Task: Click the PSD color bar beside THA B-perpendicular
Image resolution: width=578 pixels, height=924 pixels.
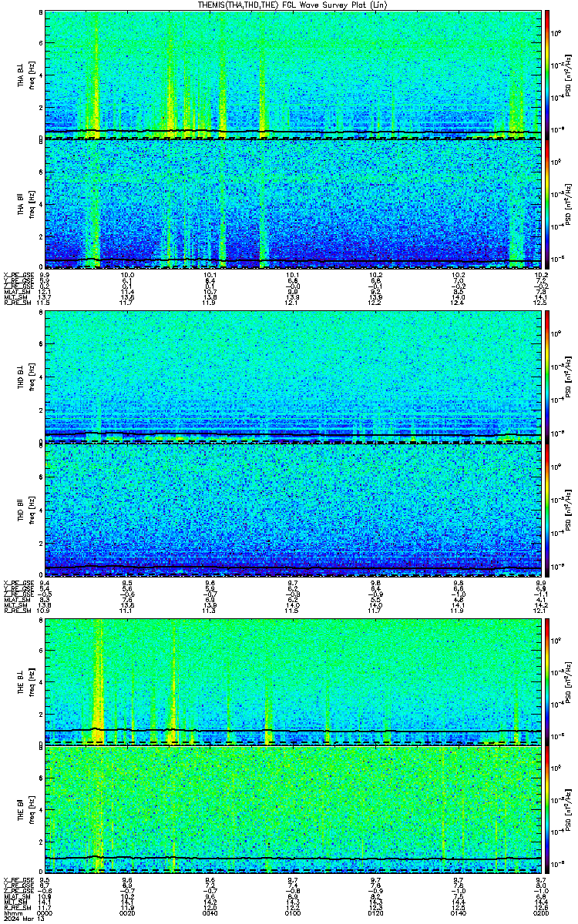Action: [548, 75]
